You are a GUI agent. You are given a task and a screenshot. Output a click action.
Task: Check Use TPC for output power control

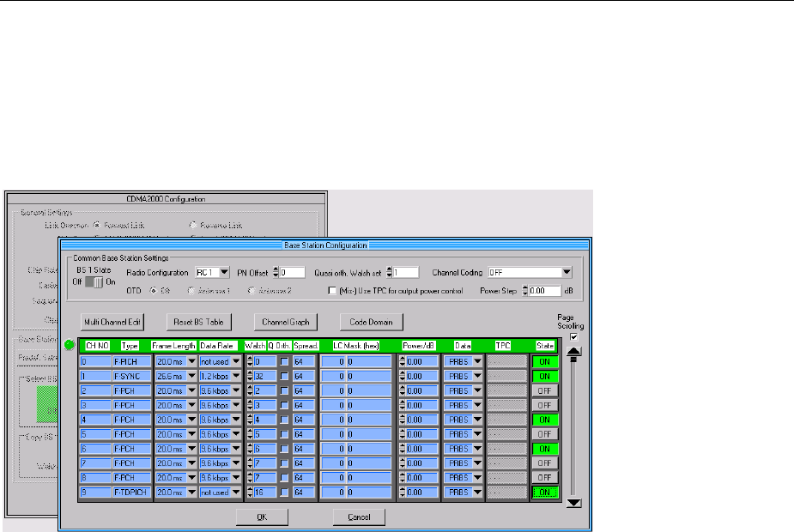(x=331, y=291)
